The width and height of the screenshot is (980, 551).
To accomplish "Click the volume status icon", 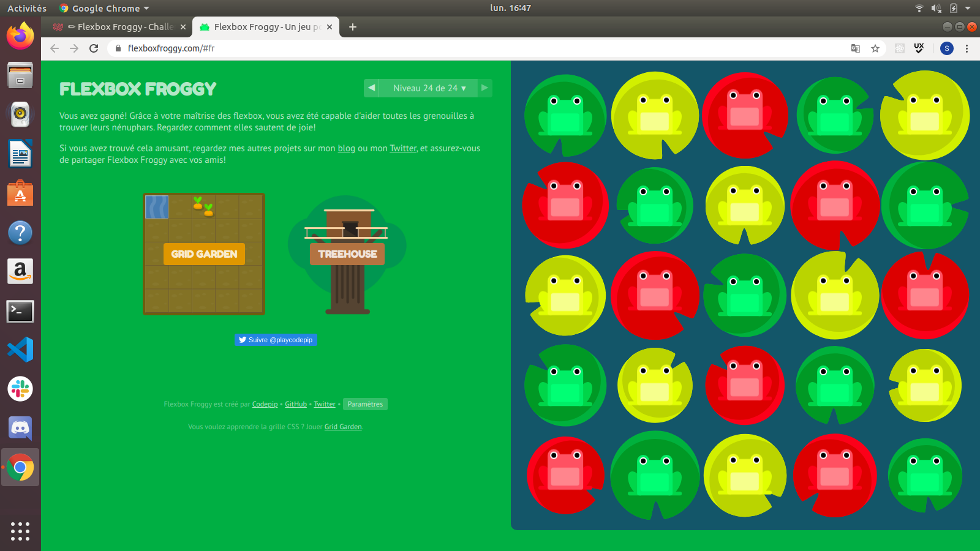I will pyautogui.click(x=936, y=8).
